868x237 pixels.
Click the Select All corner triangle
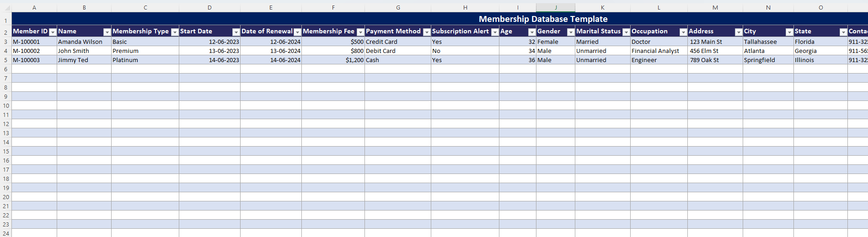[6, 8]
